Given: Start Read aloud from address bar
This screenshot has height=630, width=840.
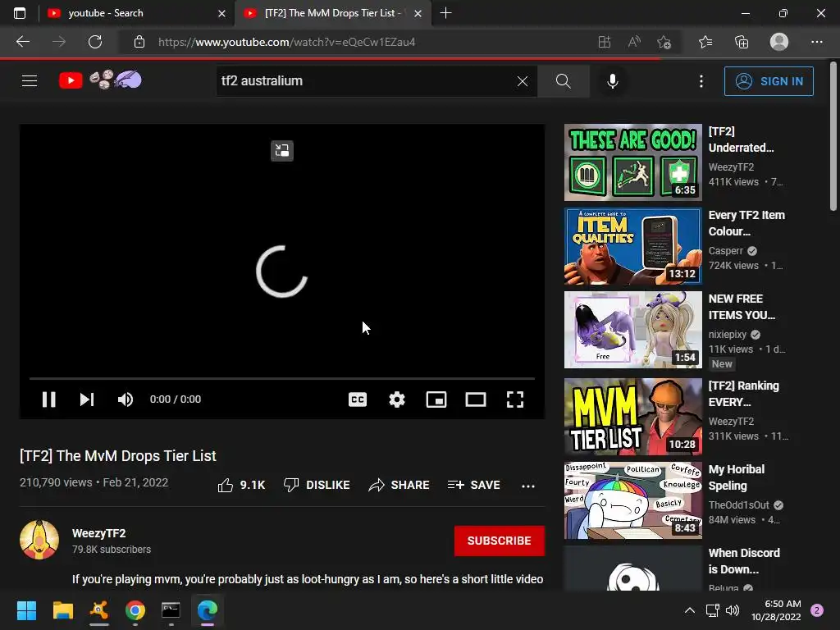Looking at the screenshot, I should (x=634, y=42).
